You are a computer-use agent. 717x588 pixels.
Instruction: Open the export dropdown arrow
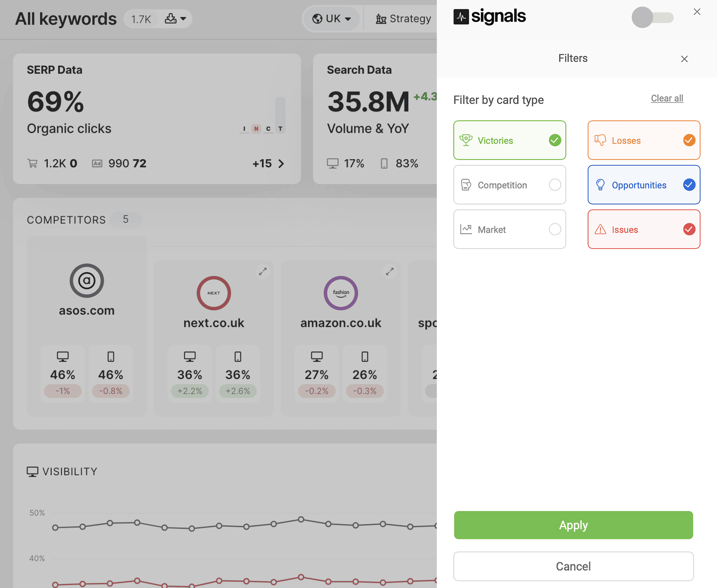point(183,18)
